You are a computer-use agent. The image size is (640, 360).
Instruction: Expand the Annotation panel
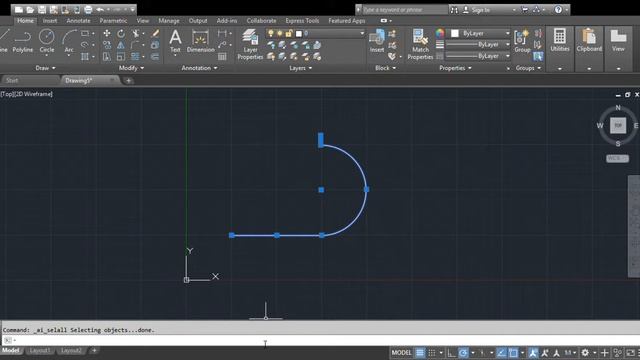coord(199,68)
